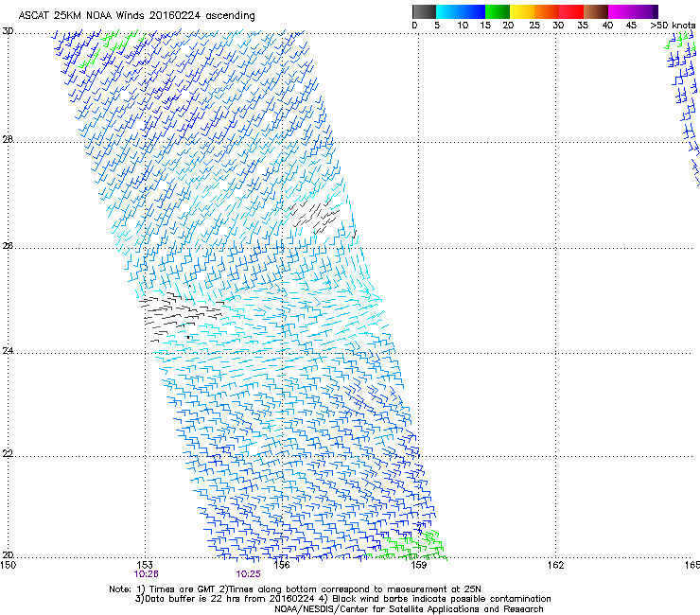The image size is (700, 615).
Task: Click the green 15-20 knots color segment
Action: pos(498,11)
